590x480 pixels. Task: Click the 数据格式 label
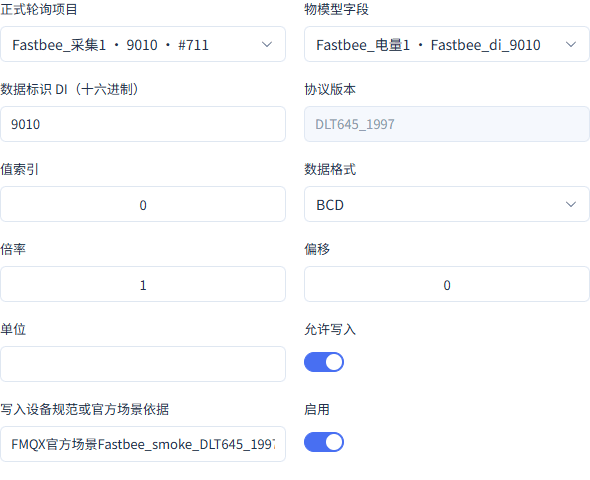[x=330, y=169]
